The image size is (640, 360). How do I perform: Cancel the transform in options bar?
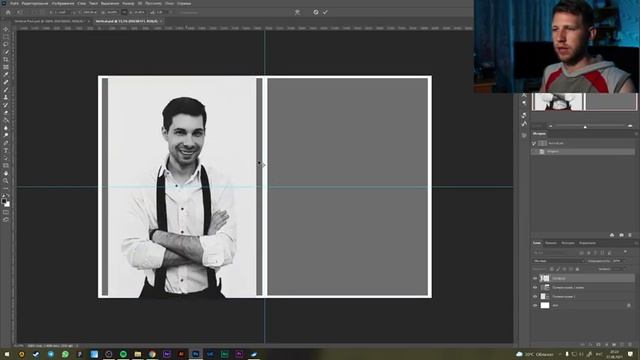(316, 12)
